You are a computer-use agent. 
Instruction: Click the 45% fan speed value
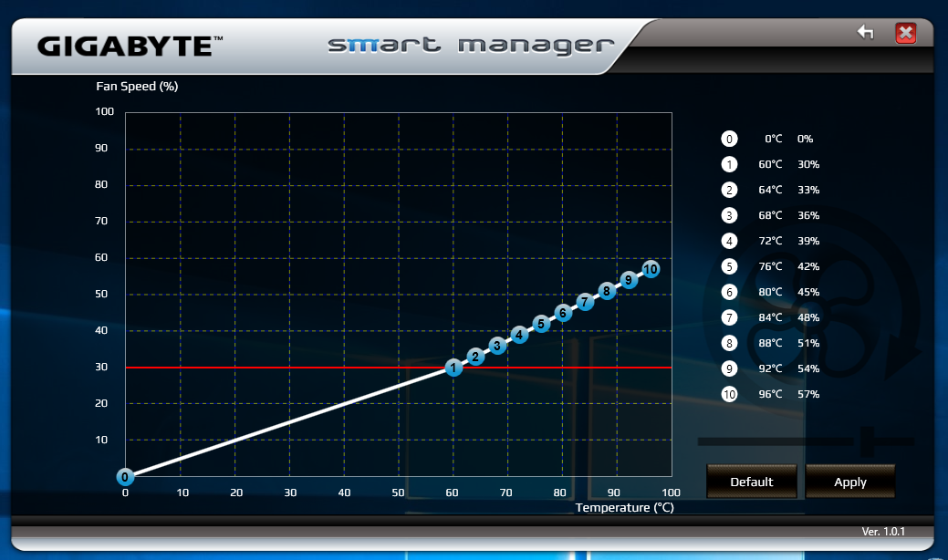808,293
